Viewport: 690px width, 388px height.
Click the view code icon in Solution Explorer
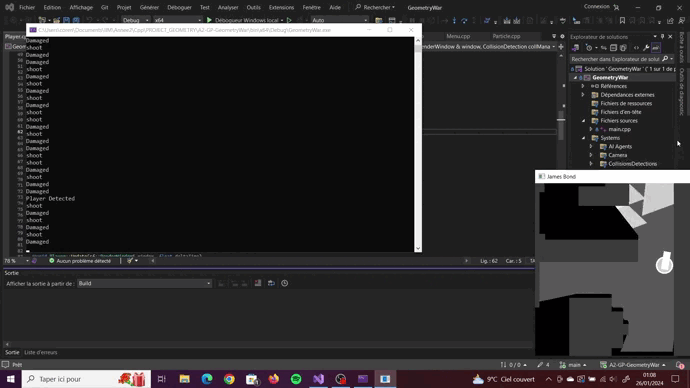pos(636,48)
